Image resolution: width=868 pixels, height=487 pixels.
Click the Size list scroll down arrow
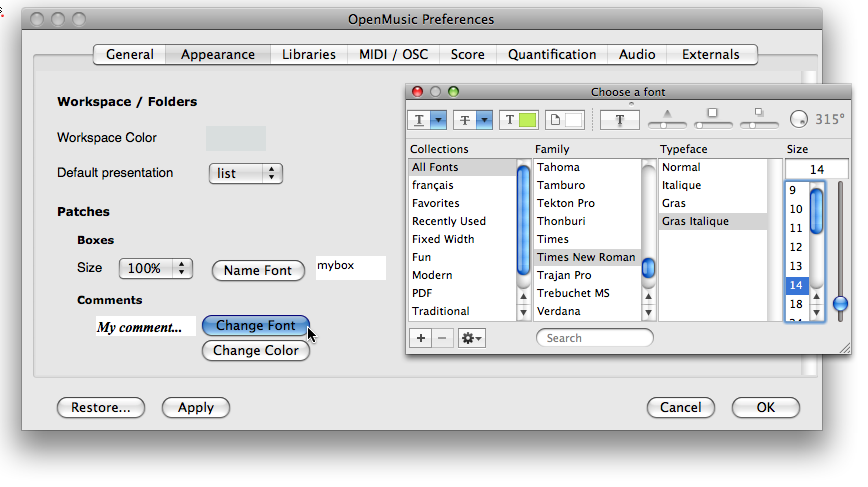[817, 313]
